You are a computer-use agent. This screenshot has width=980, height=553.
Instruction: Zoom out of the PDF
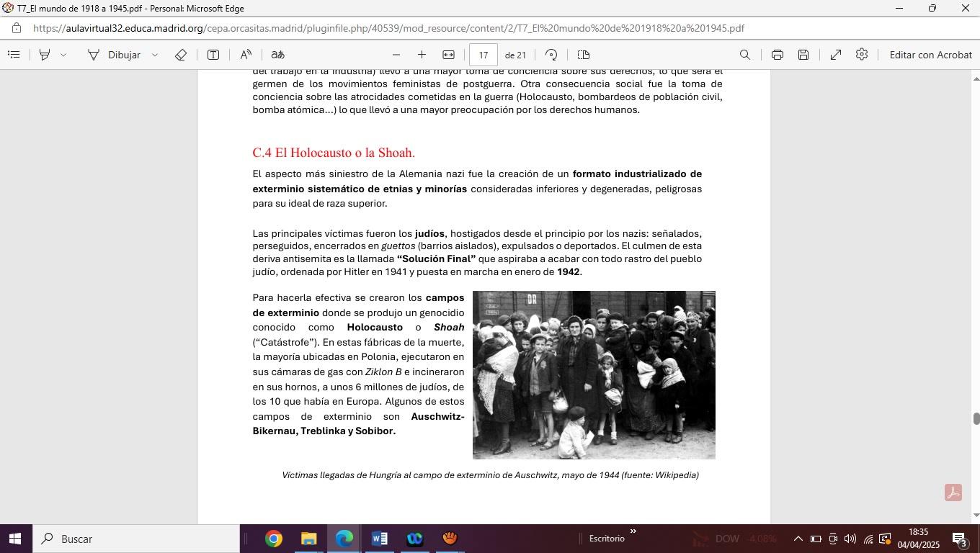(x=396, y=55)
